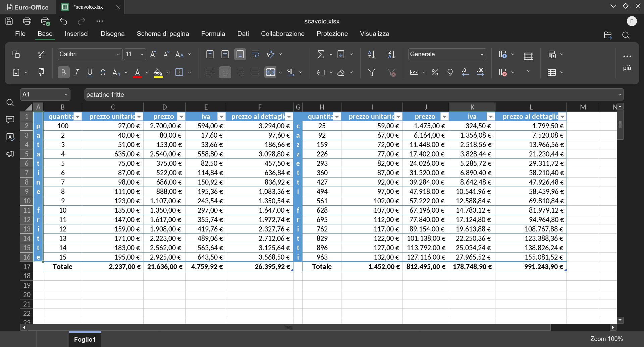Increase font size
This screenshot has width=644, height=347.
pyautogui.click(x=153, y=54)
